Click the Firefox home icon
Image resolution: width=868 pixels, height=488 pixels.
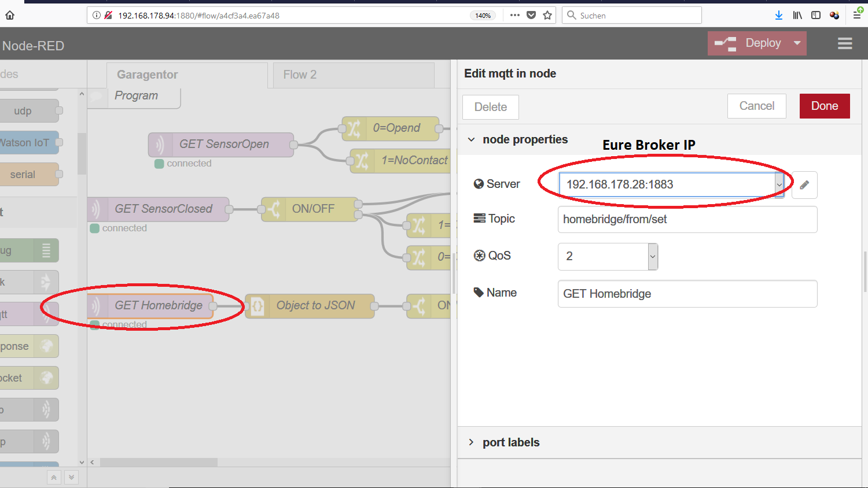pos(10,16)
